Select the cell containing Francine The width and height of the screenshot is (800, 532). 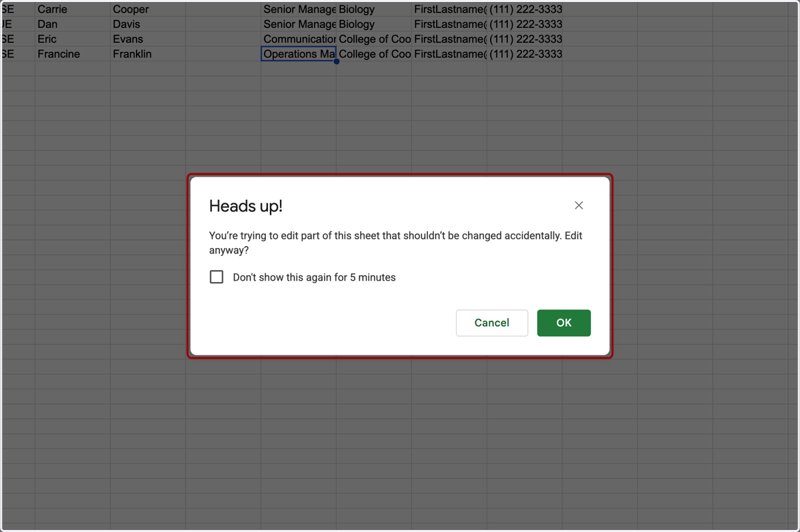(x=73, y=54)
